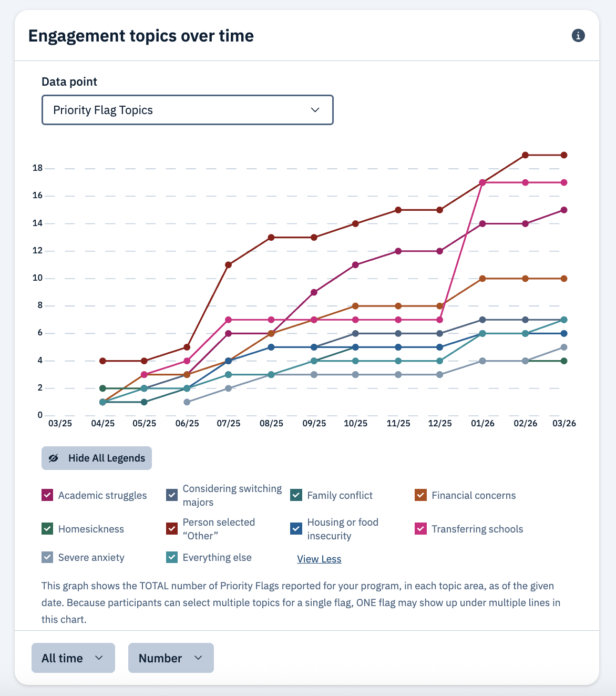Image resolution: width=616 pixels, height=696 pixels.
Task: Uncheck the Everything else checkbox
Action: pos(172,557)
